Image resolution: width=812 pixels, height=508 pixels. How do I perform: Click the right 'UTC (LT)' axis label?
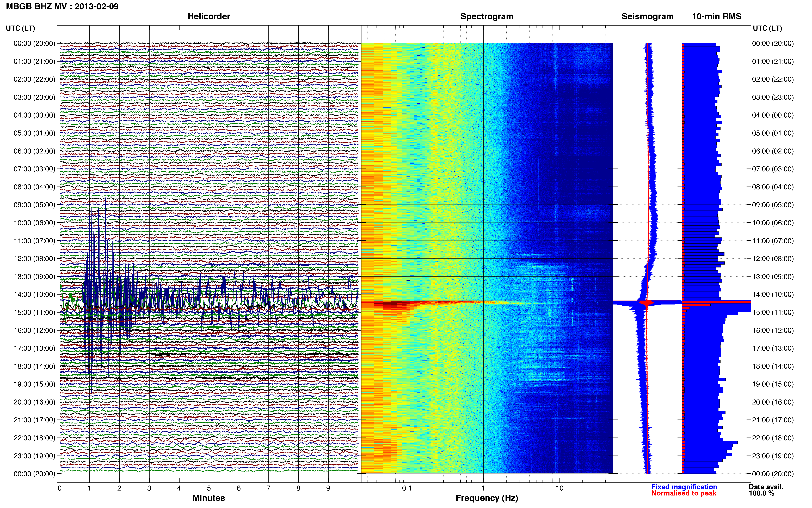coord(767,28)
